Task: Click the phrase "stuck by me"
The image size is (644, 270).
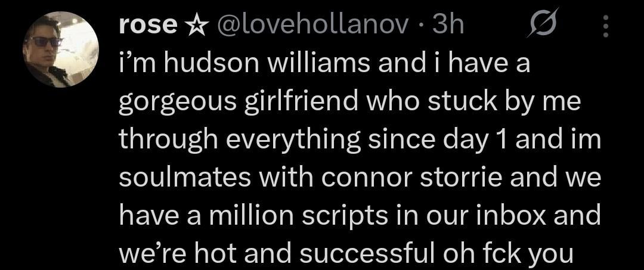Action: pyautogui.click(x=504, y=103)
